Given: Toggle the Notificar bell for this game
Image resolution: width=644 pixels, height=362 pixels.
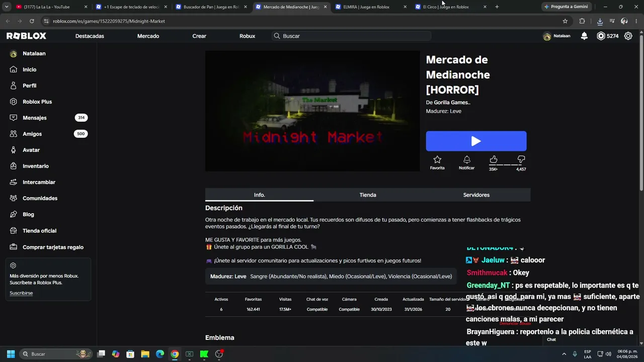Looking at the screenshot, I should pyautogui.click(x=466, y=160).
